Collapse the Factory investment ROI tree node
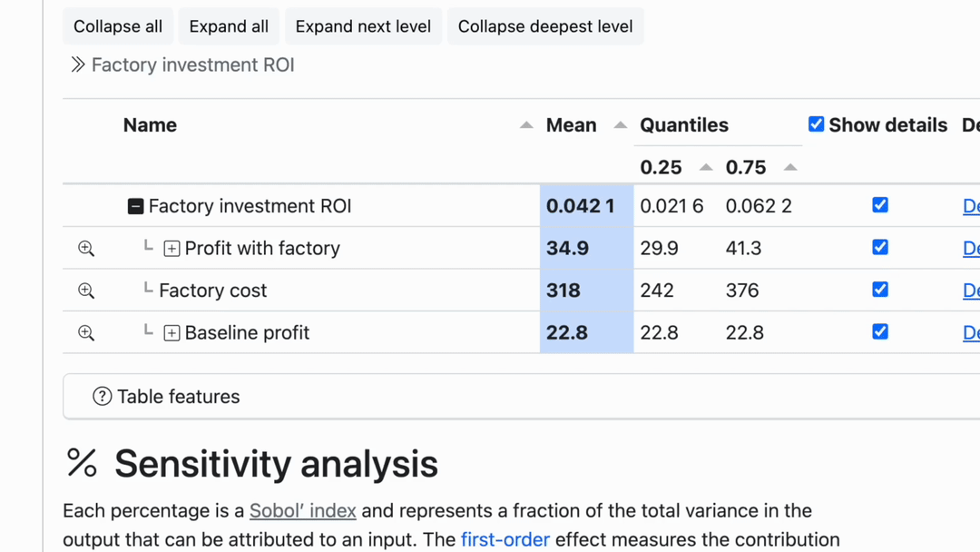Viewport: 980px width, 552px height. 135,206
